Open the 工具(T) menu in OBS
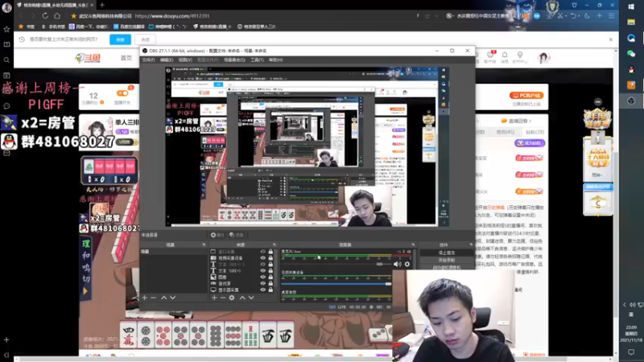644x362 pixels. click(257, 60)
